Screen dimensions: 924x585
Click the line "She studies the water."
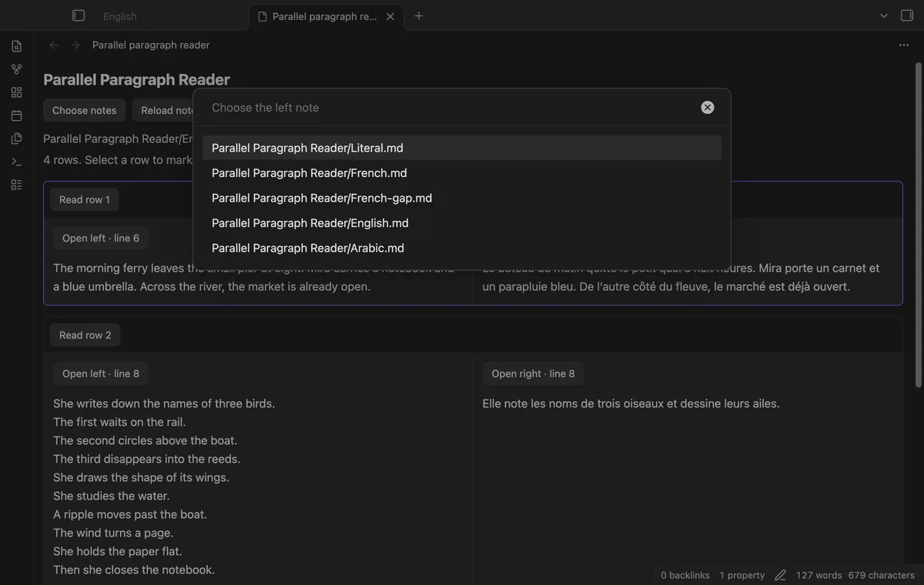click(112, 496)
